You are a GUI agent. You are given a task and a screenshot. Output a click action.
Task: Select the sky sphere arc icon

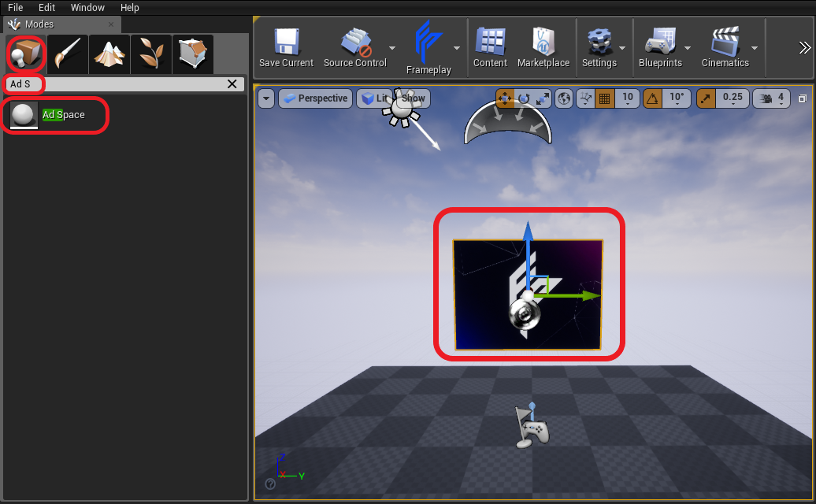507,123
